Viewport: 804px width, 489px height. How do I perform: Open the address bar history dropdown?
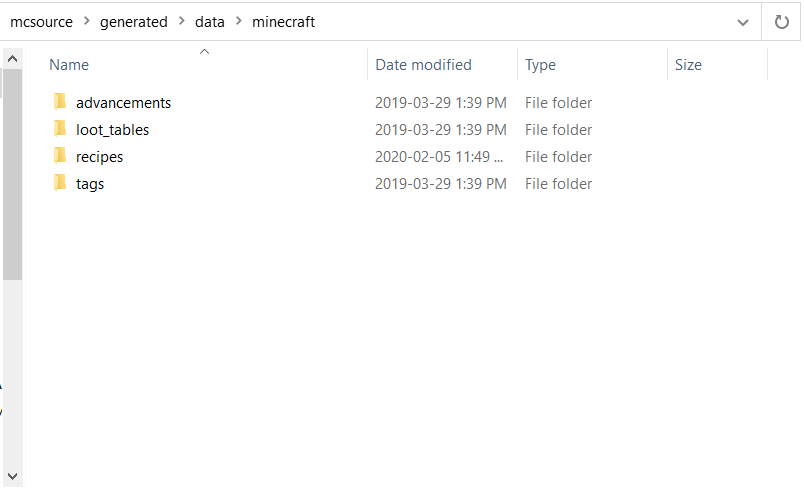[742, 21]
